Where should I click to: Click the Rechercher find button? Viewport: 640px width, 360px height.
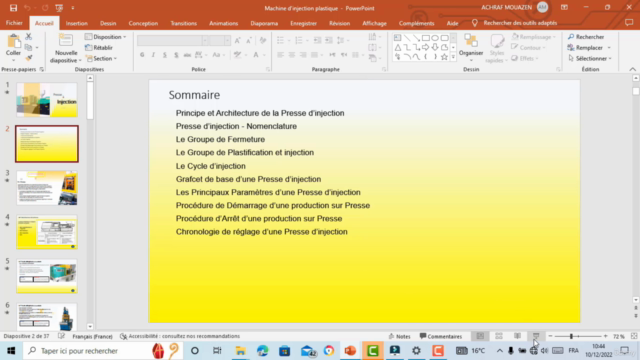click(586, 37)
